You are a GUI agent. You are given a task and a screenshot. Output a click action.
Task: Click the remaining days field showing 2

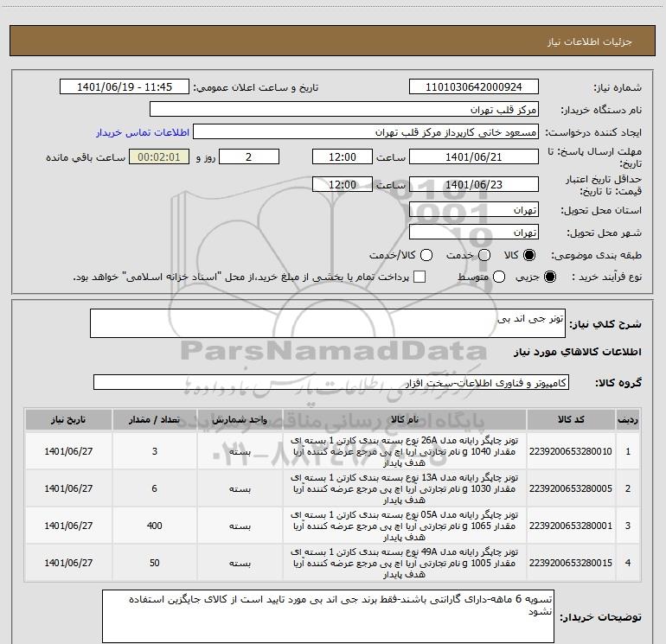click(249, 156)
